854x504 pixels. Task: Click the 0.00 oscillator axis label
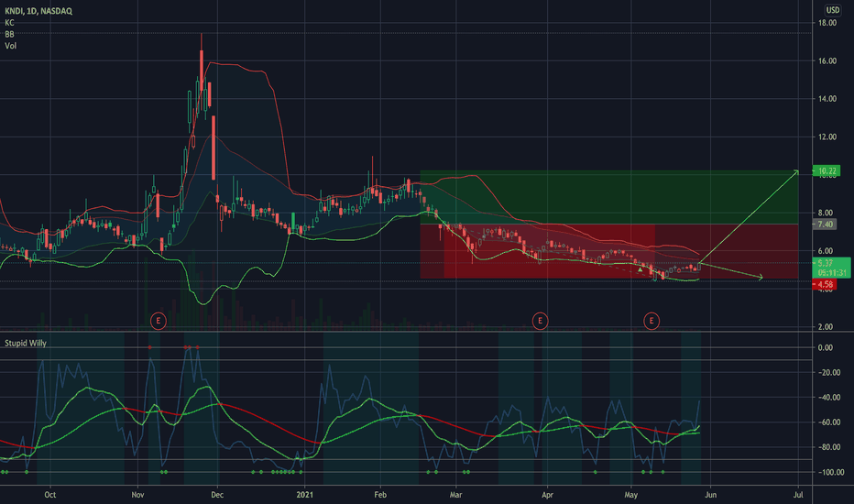point(826,347)
